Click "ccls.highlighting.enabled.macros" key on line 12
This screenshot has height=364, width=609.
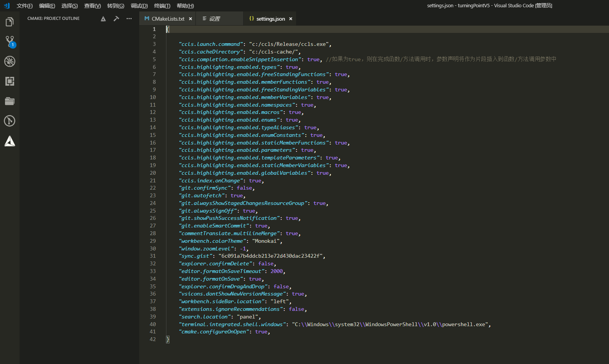coord(231,112)
